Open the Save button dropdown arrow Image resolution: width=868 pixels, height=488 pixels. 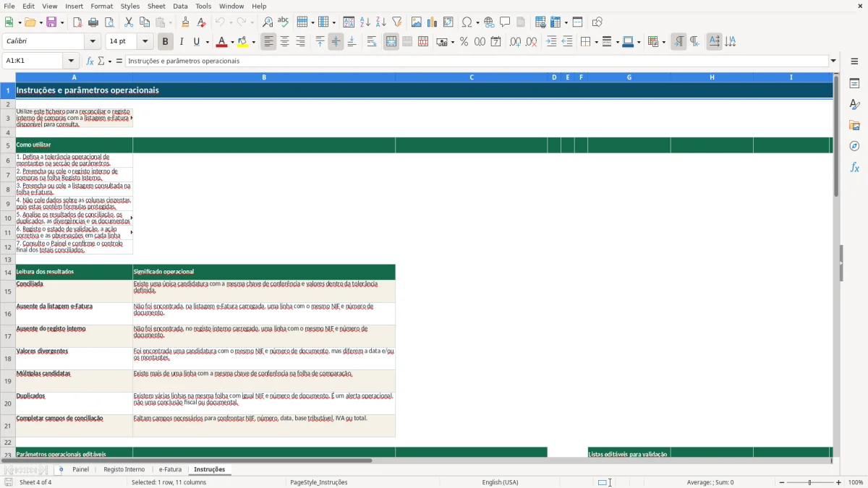[x=62, y=22]
